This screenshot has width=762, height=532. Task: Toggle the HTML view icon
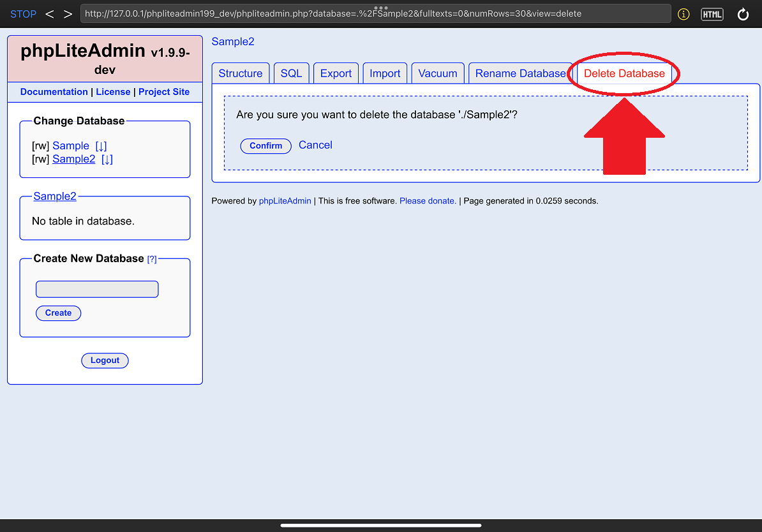click(x=712, y=14)
